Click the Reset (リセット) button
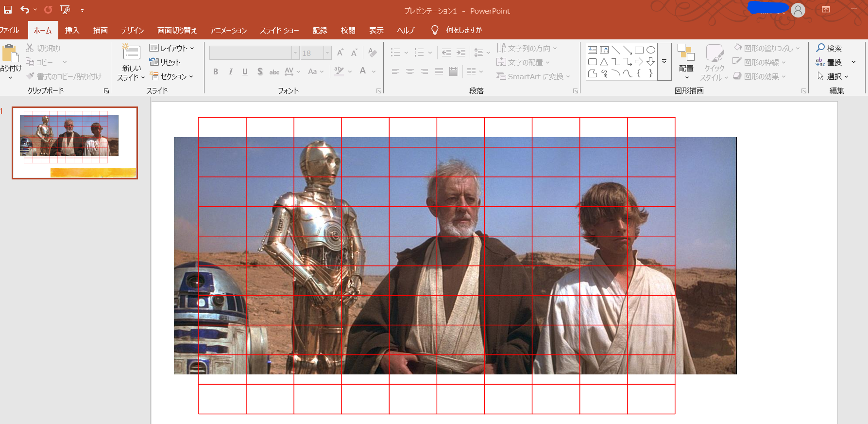Screen dimensions: 868x424 165,62
